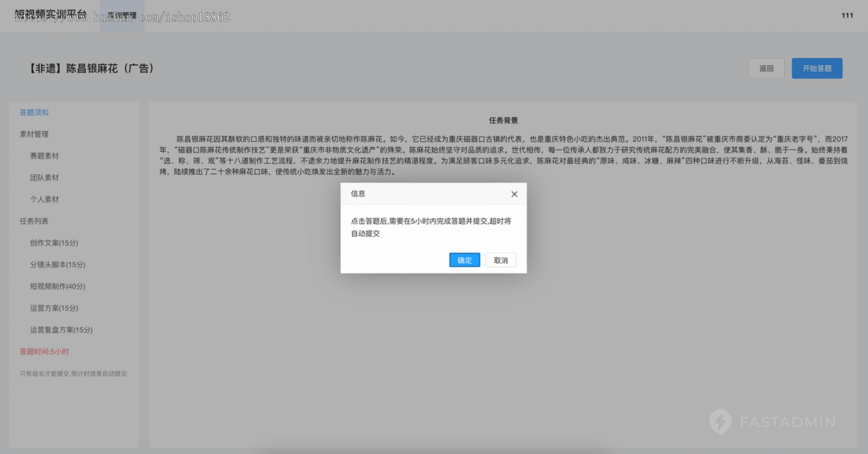This screenshot has height=454, width=868.
Task: Cancel the dialog with 取消
Action: [501, 260]
